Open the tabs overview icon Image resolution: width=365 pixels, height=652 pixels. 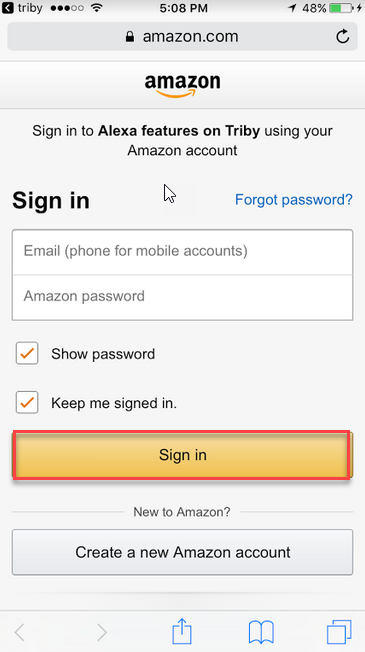(339, 632)
